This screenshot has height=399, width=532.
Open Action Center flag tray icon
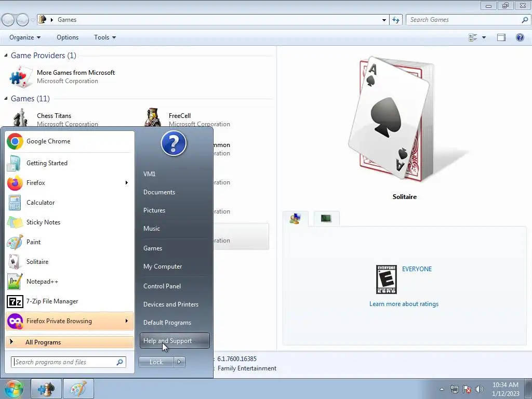click(467, 389)
